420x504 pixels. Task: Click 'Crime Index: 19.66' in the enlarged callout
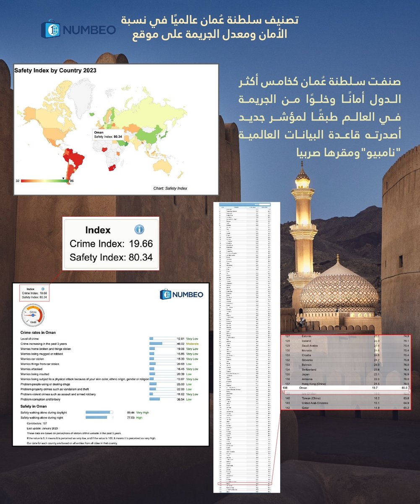111,244
